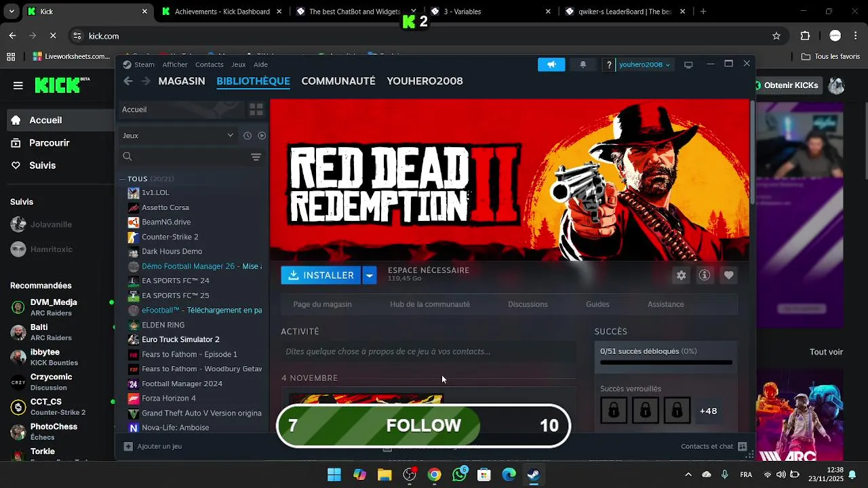This screenshot has width=868, height=488.
Task: Switch to Achievements - Kick Dashboard tab
Action: (222, 12)
